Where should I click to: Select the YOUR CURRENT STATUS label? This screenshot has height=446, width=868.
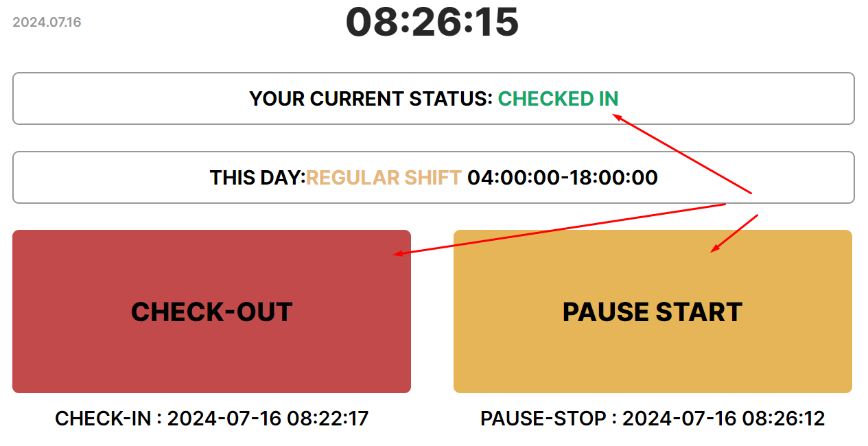(371, 99)
